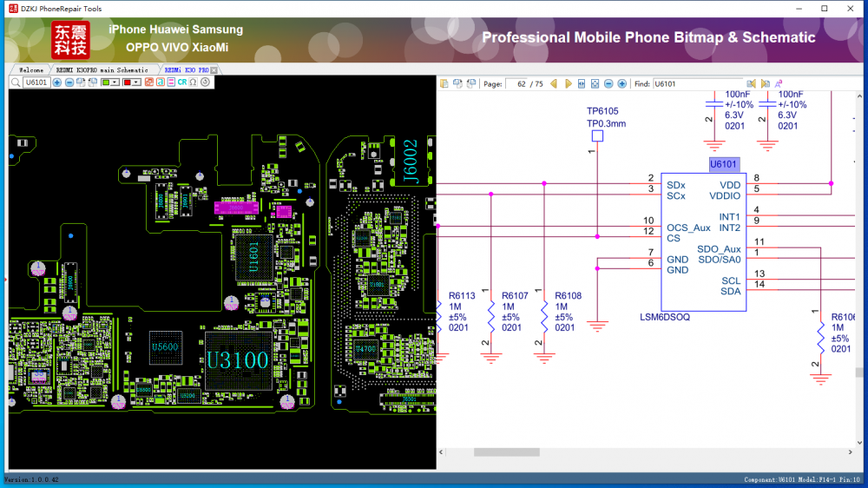Switch to the Welcome tab
868x488 pixels.
tap(30, 69)
